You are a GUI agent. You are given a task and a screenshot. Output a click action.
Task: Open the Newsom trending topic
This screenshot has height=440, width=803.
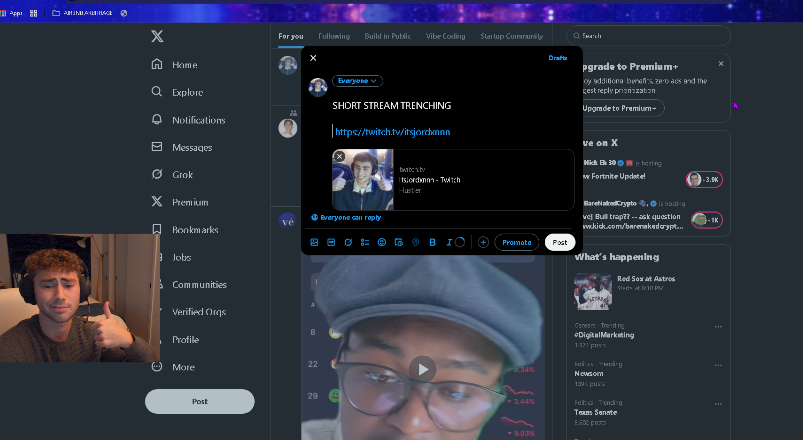(589, 373)
